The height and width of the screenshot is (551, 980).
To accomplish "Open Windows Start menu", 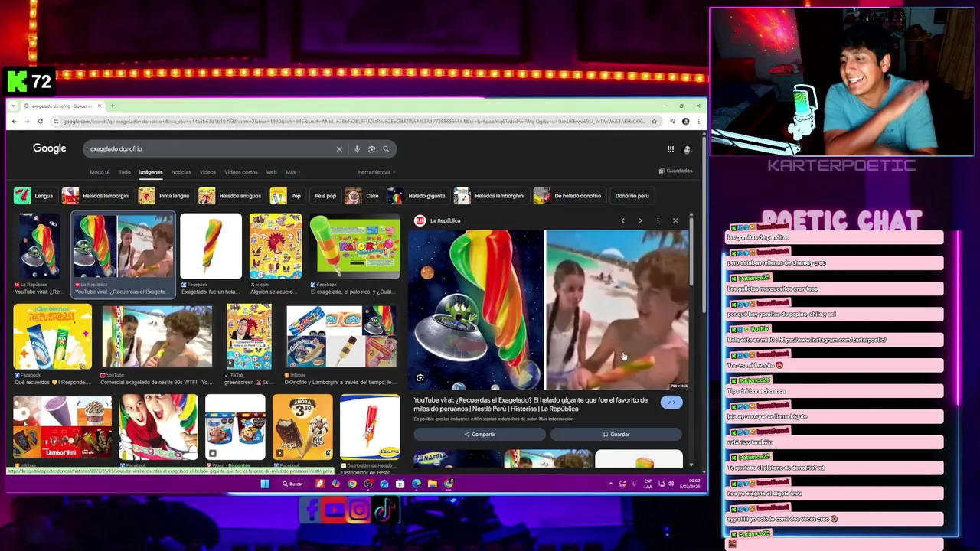I will pyautogui.click(x=265, y=484).
